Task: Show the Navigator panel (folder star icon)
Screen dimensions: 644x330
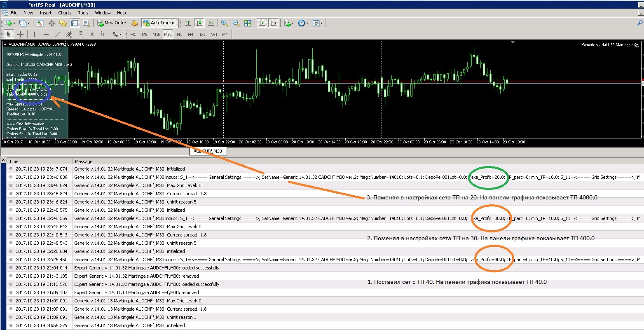Action: pos(63,23)
